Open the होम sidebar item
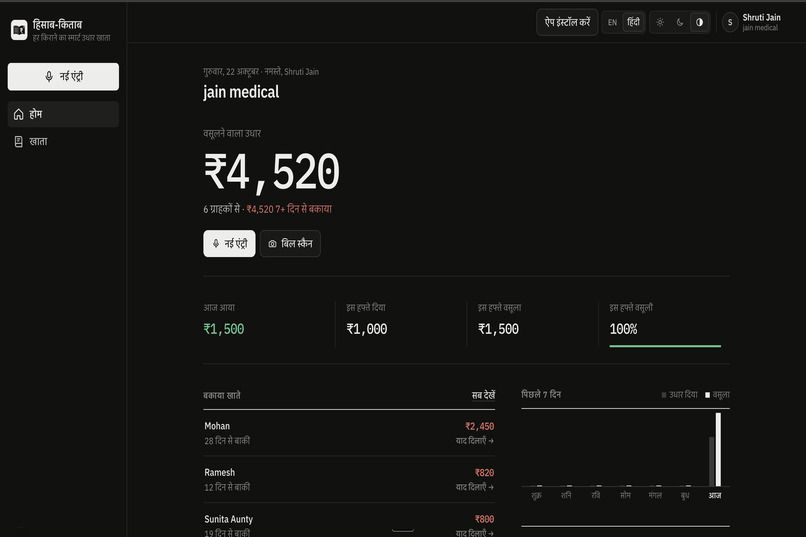The height and width of the screenshot is (537, 806). pos(63,114)
